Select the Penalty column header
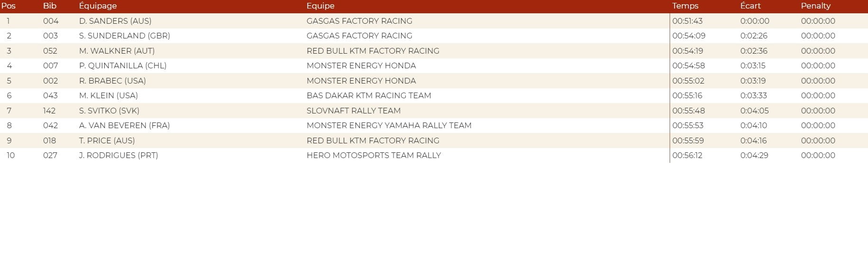 (815, 6)
